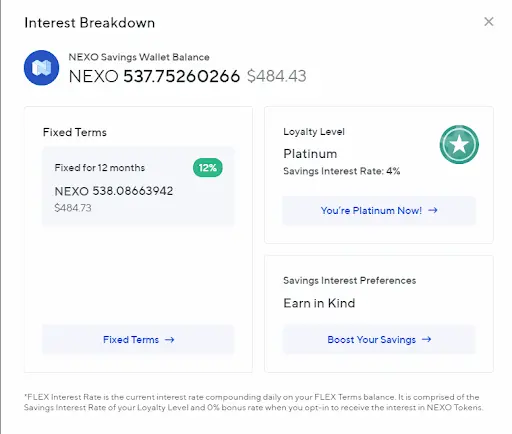Select the Fixed for 12 months card
Image resolution: width=512 pixels, height=434 pixels.
(138, 186)
